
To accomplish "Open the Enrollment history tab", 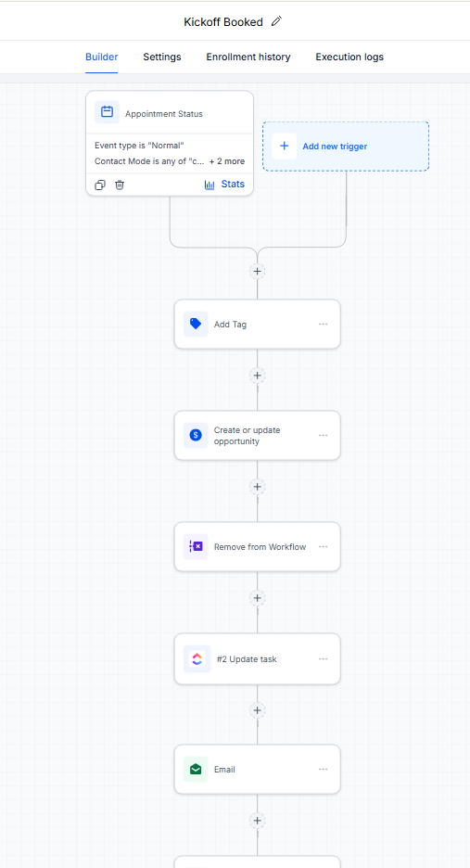I will [248, 57].
